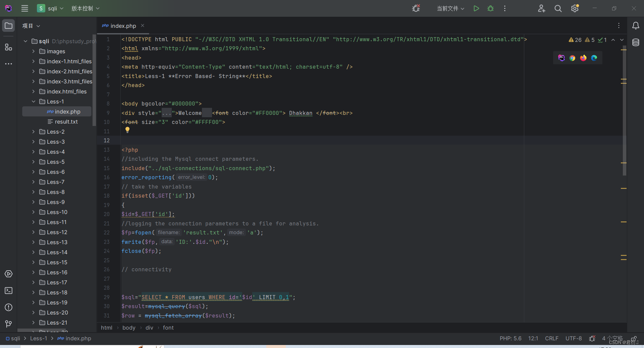The height and width of the screenshot is (348, 644).
Task: Open the Database tool window
Action: click(x=636, y=43)
